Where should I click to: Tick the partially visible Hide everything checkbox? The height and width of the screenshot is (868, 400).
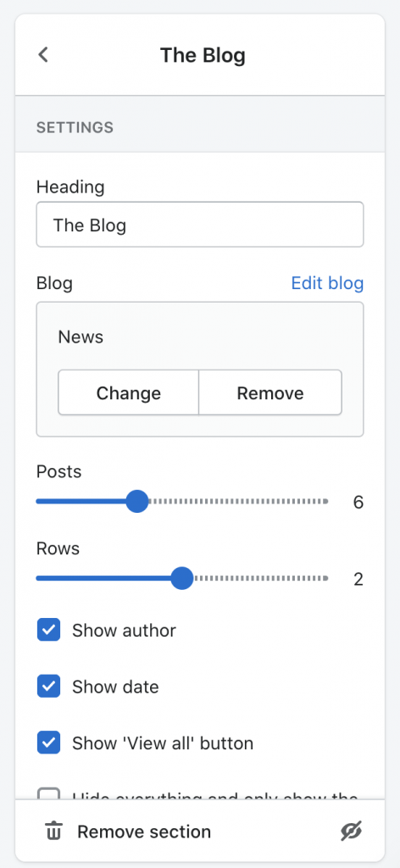click(x=48, y=794)
